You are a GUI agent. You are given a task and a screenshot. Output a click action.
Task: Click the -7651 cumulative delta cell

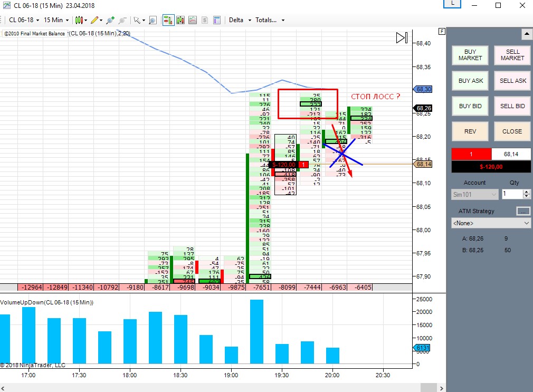[x=259, y=288]
